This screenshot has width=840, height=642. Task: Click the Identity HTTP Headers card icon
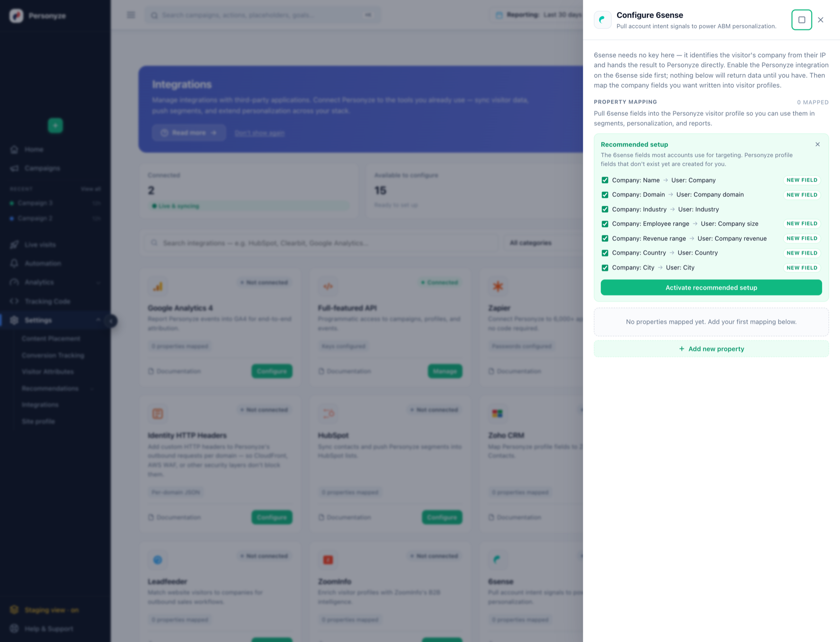(x=158, y=413)
